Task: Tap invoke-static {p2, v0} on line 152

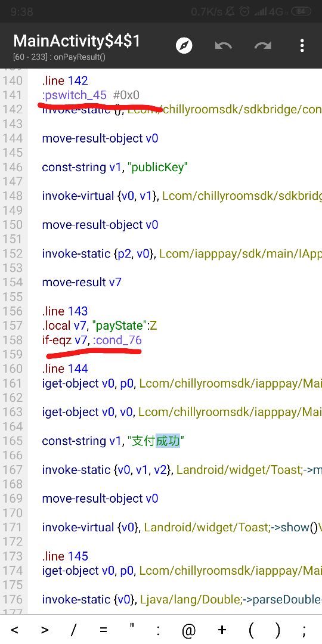Action: [98, 254]
